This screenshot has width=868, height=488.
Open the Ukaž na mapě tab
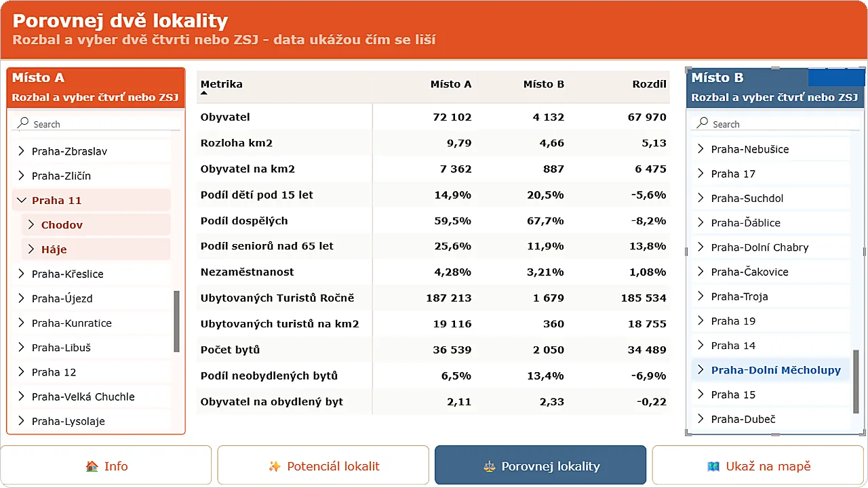pos(759,466)
